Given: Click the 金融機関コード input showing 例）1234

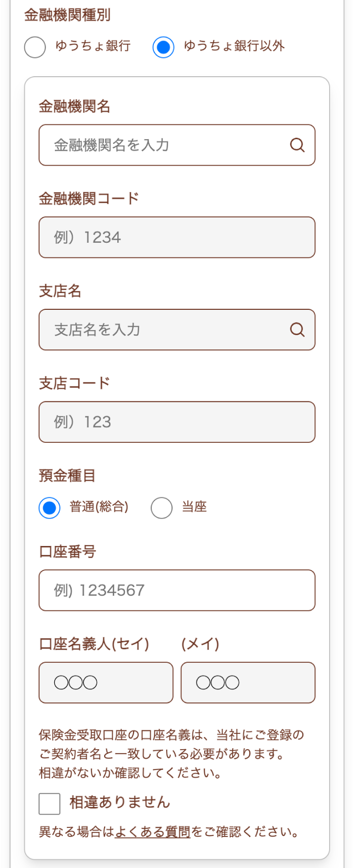Looking at the screenshot, I should (x=177, y=238).
